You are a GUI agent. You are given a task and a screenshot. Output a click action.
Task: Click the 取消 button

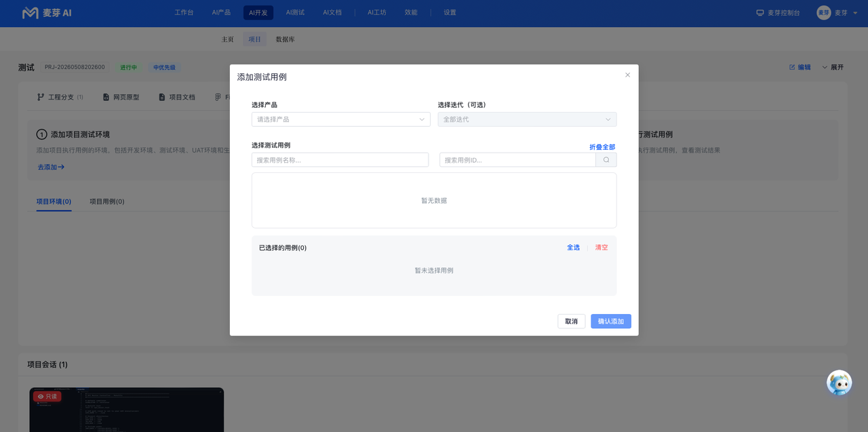(572, 321)
